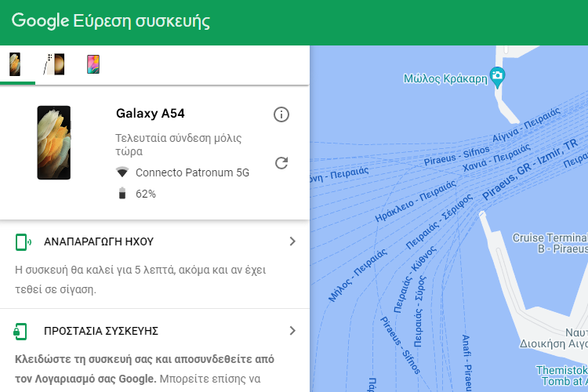Click the Χανιά - Πειραιάς route label
Image resolution: width=588 pixels, height=392 pixels.
(x=496, y=158)
